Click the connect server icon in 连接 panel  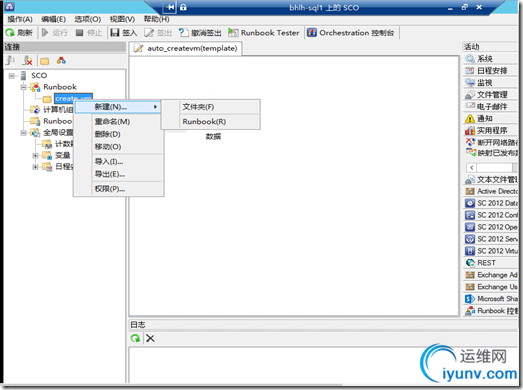pyautogui.click(x=11, y=61)
